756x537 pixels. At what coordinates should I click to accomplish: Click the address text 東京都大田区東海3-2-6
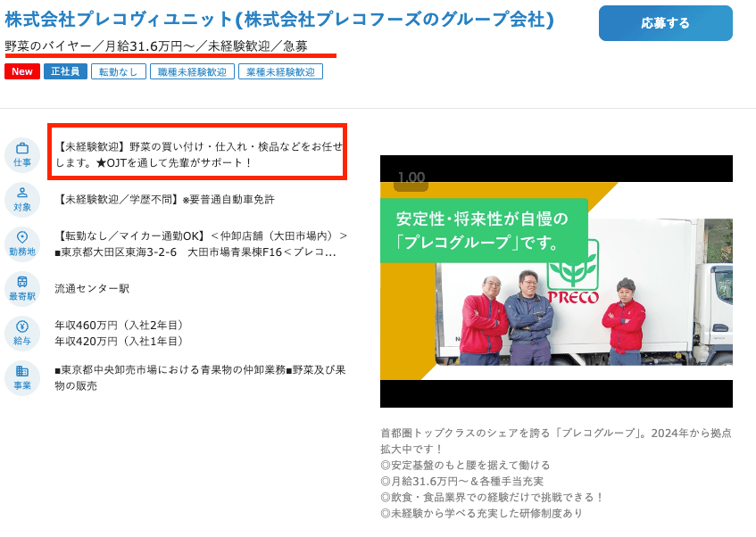[119, 252]
